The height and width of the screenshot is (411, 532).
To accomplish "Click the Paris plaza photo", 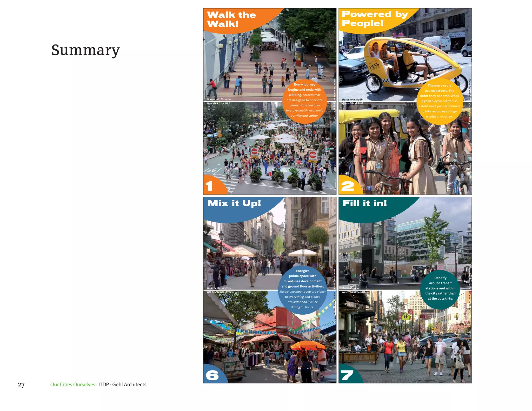I will (x=405, y=243).
